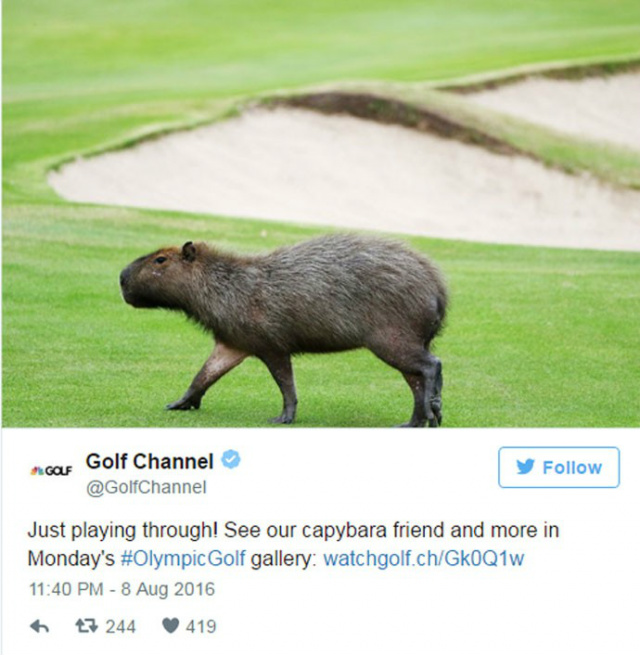The width and height of the screenshot is (640, 655).
Task: Click the blue verified badge
Action: 231,460
